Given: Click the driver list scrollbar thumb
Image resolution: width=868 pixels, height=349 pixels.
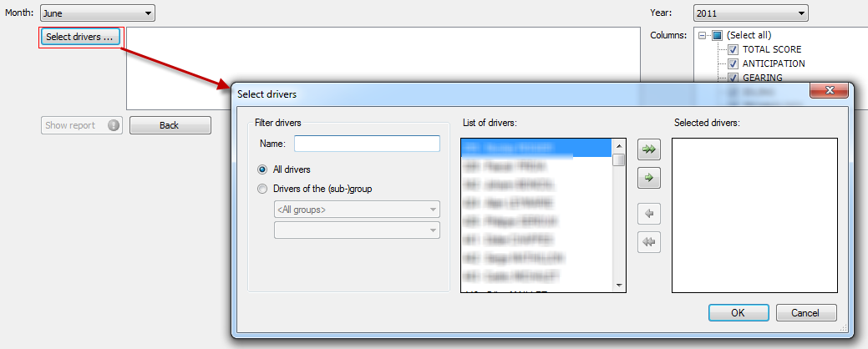Looking at the screenshot, I should point(619,160).
